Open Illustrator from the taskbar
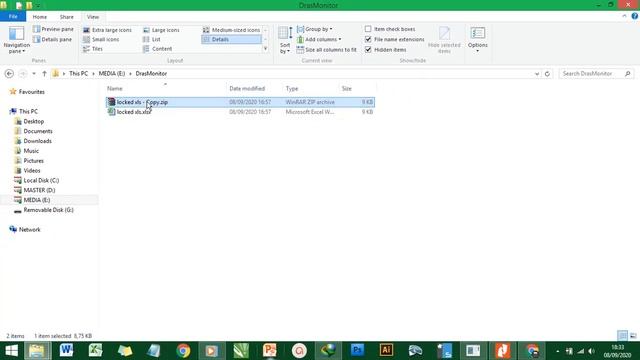The height and width of the screenshot is (360, 640). pyautogui.click(x=386, y=351)
